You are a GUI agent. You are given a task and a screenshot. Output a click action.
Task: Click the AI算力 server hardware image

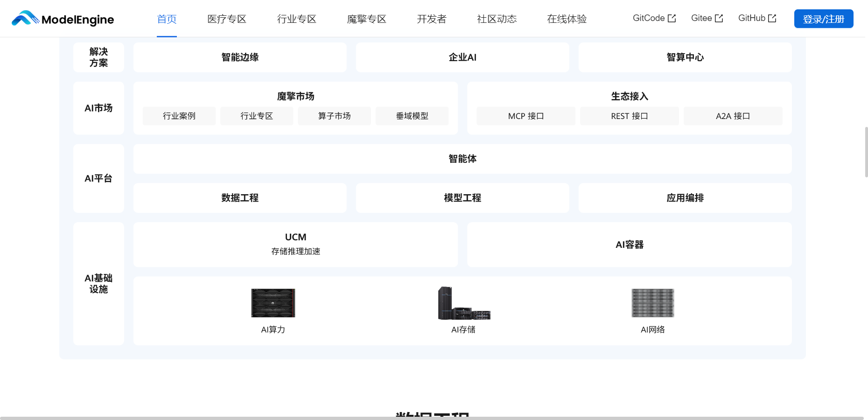click(273, 303)
